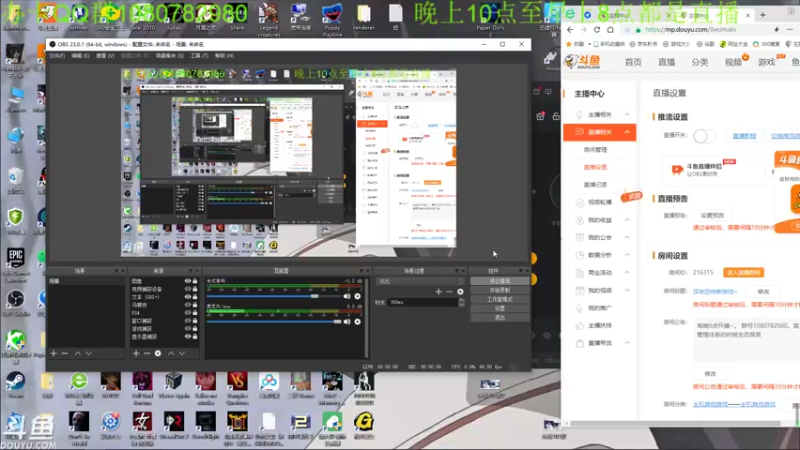Toggle visibility of 游戏捕获 source
Viewport: 800px width, 450px height.
pos(188,329)
